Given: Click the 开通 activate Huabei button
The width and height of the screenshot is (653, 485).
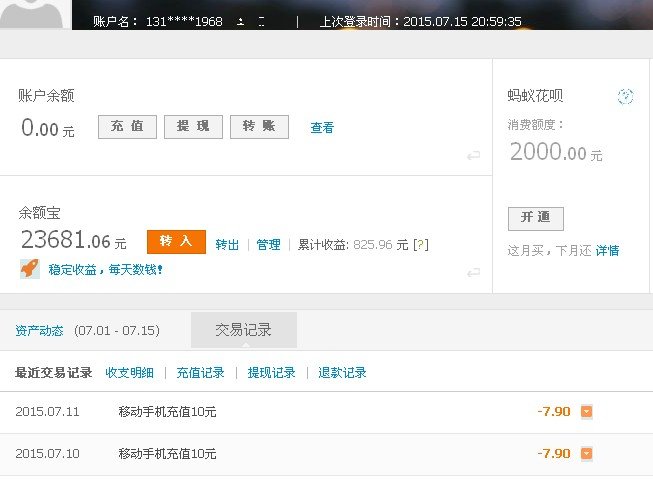Looking at the screenshot, I should pyautogui.click(x=536, y=219).
